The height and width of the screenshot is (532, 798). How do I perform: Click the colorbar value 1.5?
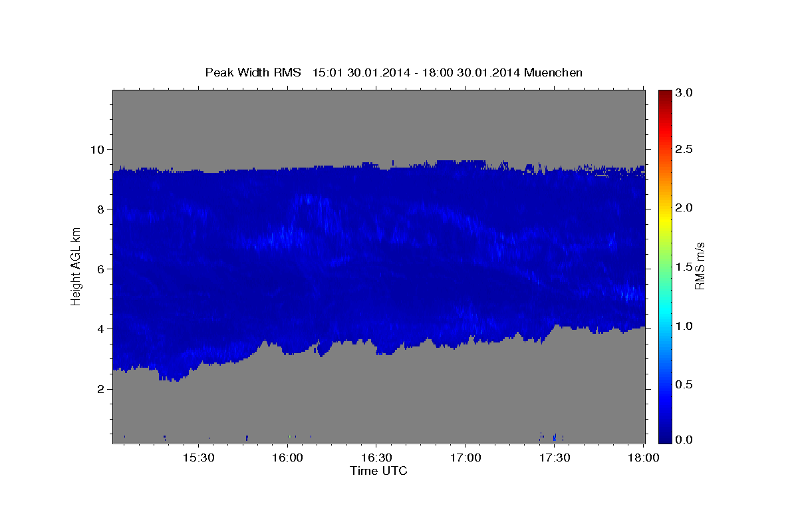(684, 267)
